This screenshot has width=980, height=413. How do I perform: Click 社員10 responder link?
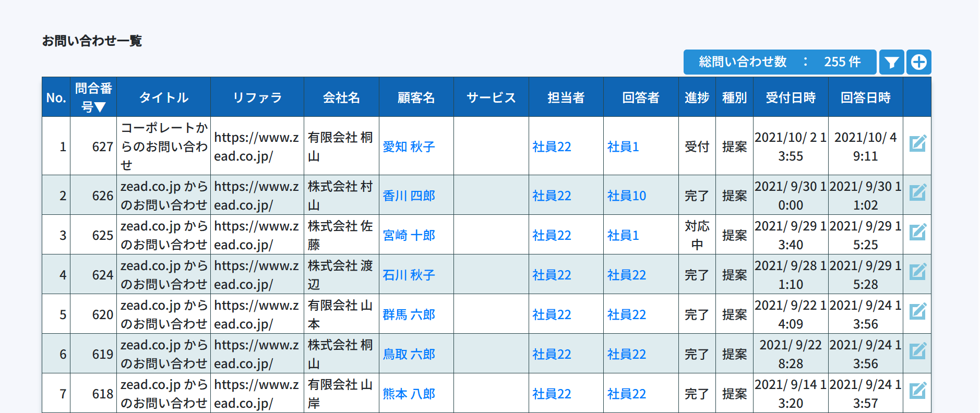pyautogui.click(x=626, y=196)
